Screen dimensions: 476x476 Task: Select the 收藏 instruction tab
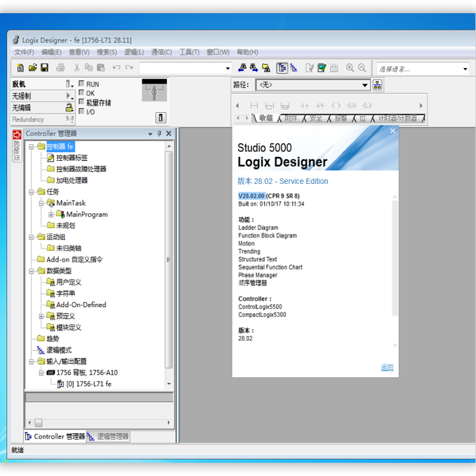point(266,118)
